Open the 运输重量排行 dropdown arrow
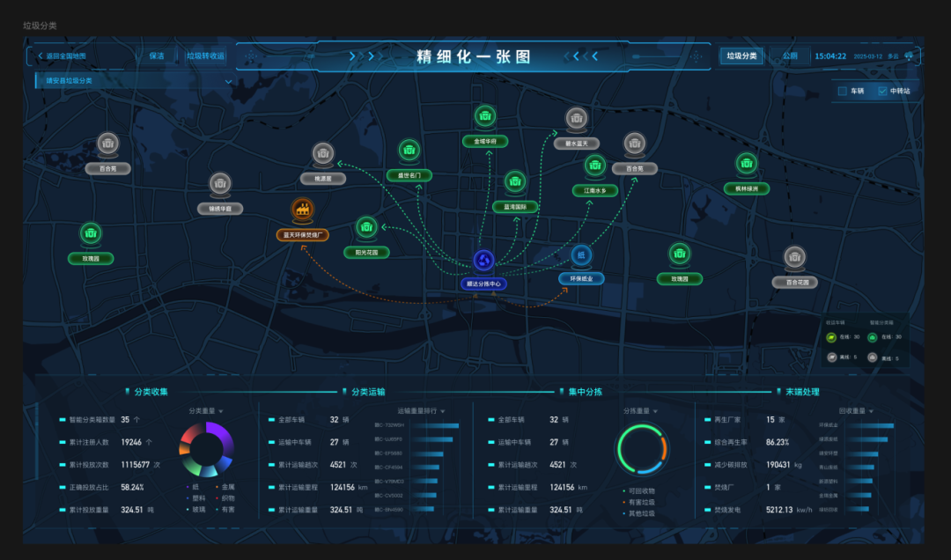 443,410
